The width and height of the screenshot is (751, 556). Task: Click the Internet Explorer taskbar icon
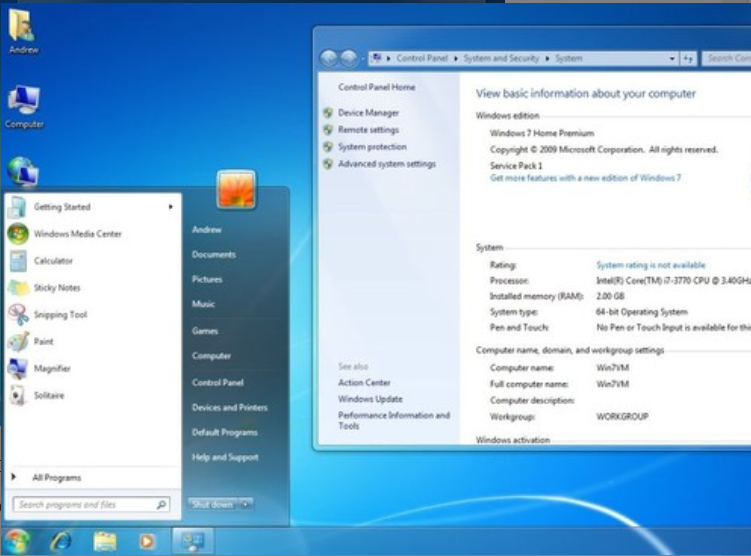[x=61, y=541]
